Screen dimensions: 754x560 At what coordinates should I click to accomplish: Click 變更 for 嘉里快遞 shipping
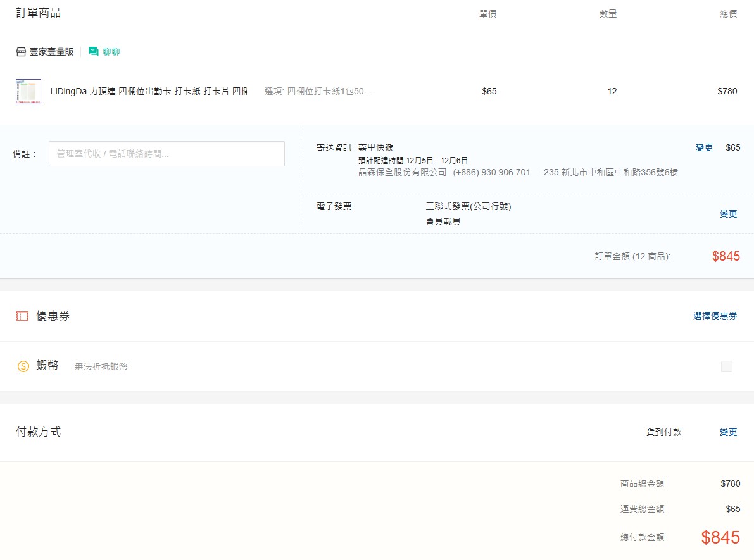pyautogui.click(x=704, y=147)
